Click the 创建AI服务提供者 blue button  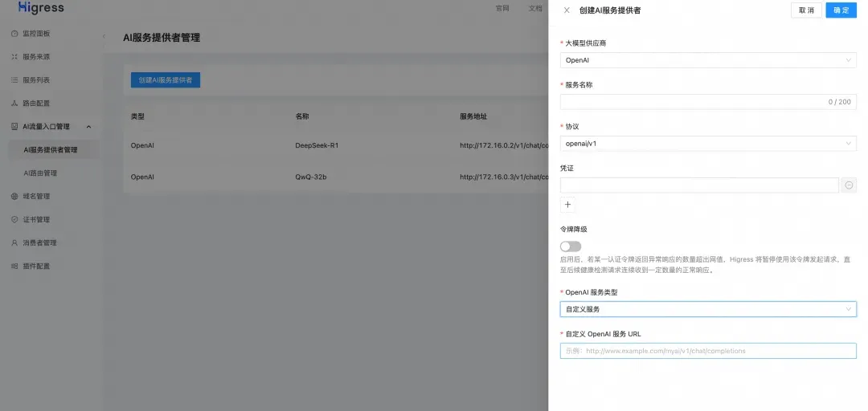coord(166,80)
